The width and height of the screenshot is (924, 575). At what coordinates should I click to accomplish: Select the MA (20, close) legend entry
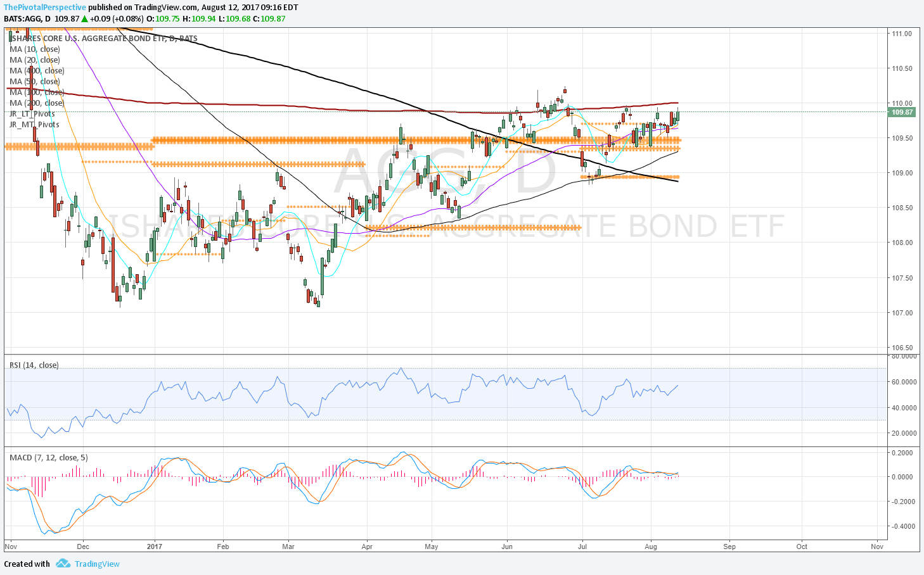(x=35, y=60)
